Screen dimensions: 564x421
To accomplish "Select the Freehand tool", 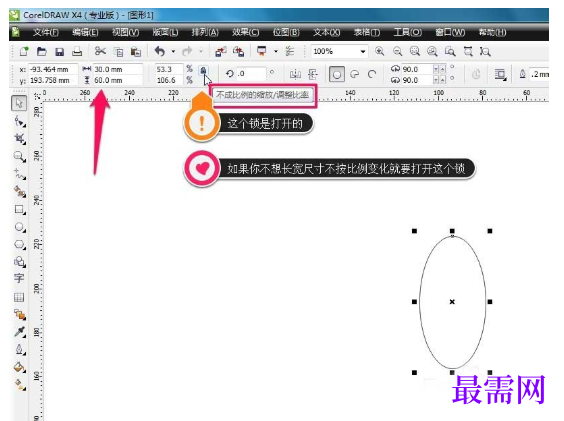I will [19, 174].
